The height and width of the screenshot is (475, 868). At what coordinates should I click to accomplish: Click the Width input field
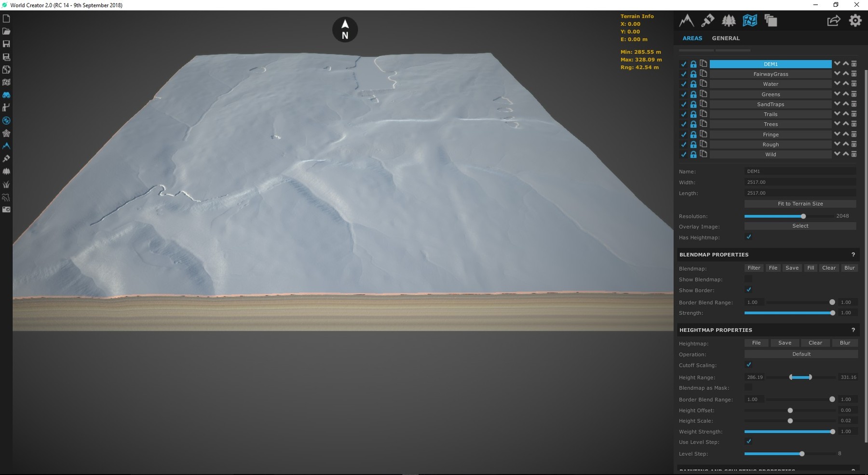click(x=800, y=182)
